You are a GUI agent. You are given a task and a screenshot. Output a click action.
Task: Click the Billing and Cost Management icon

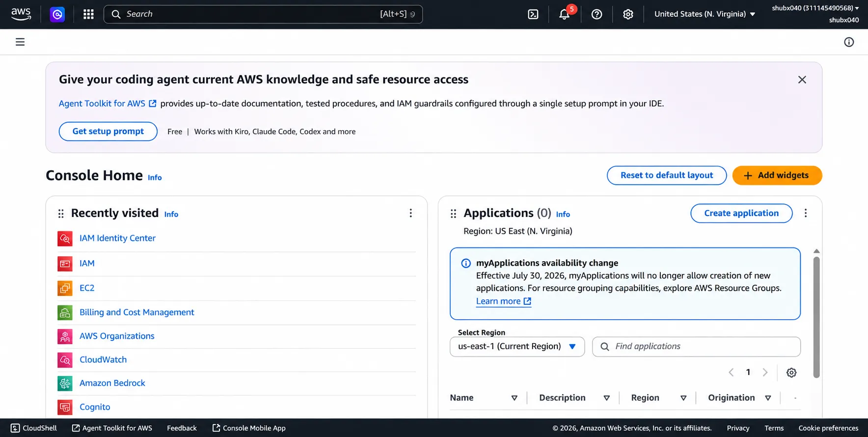click(65, 312)
